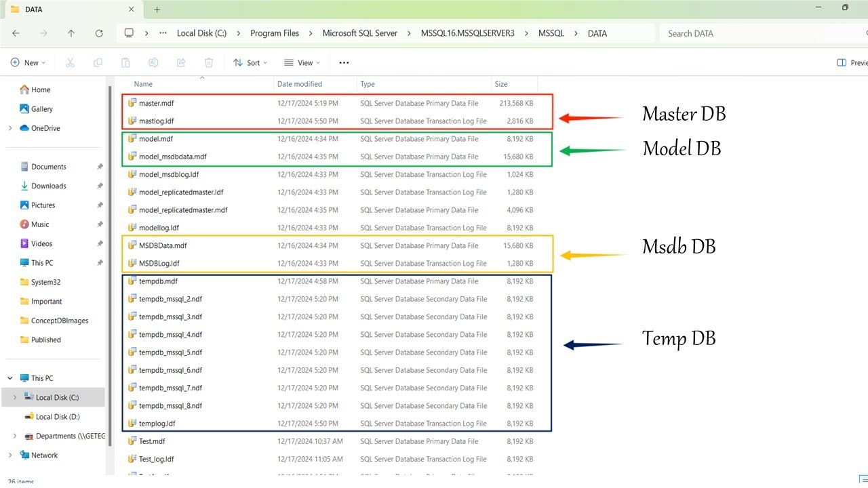Screen dimensions: 868x488
Task: Collapse the This PC tree node
Action: click(x=10, y=378)
